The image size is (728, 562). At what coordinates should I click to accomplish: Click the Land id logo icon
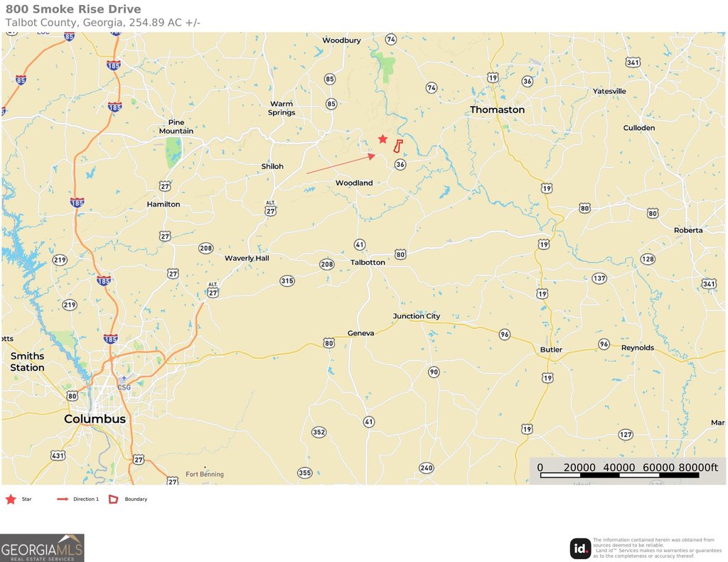[x=580, y=549]
